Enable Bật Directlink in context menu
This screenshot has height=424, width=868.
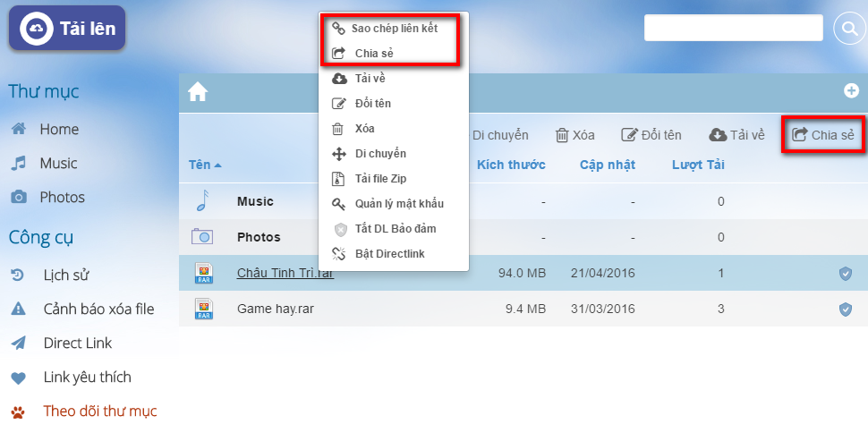389,254
